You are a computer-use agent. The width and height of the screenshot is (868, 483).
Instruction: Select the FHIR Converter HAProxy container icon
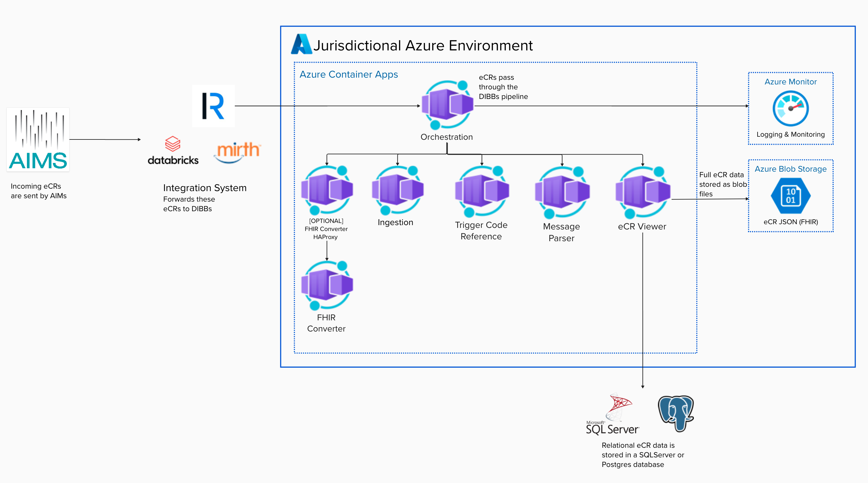(x=327, y=190)
